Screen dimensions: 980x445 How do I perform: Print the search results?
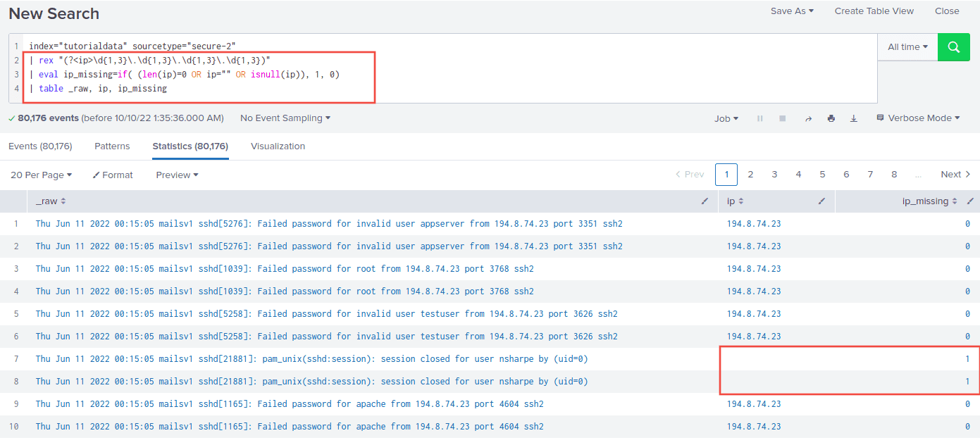831,118
